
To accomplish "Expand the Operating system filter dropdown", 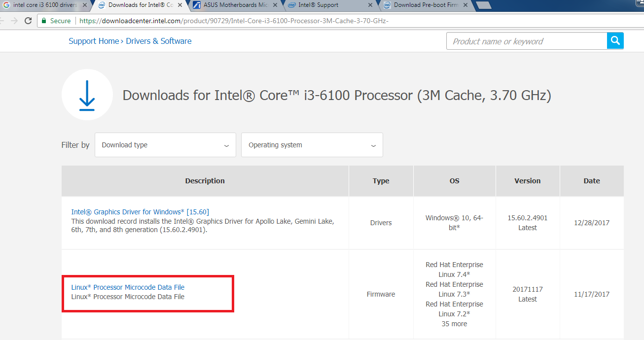I will click(x=312, y=145).
